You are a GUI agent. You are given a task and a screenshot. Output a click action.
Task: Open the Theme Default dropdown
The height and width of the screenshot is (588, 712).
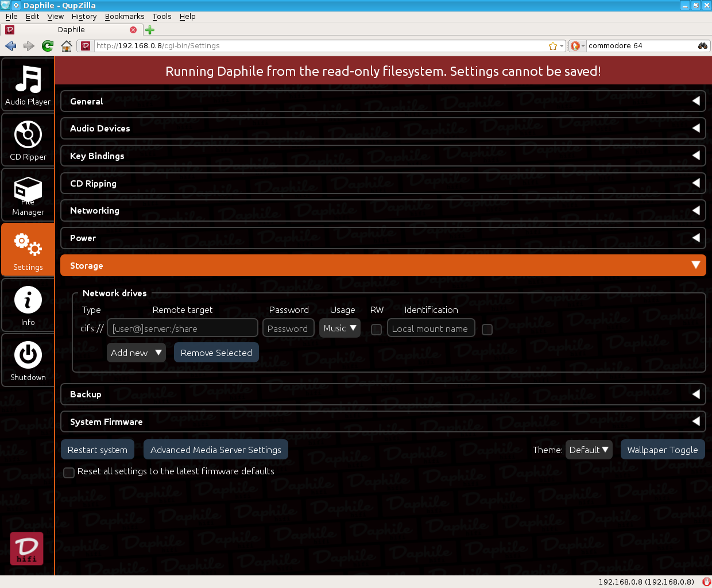click(589, 450)
